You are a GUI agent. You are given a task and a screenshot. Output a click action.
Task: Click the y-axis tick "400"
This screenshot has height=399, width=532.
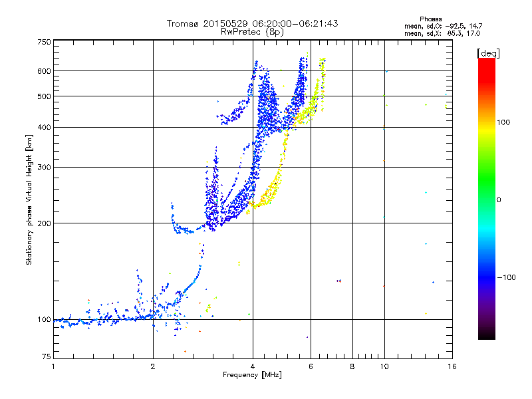click(44, 128)
